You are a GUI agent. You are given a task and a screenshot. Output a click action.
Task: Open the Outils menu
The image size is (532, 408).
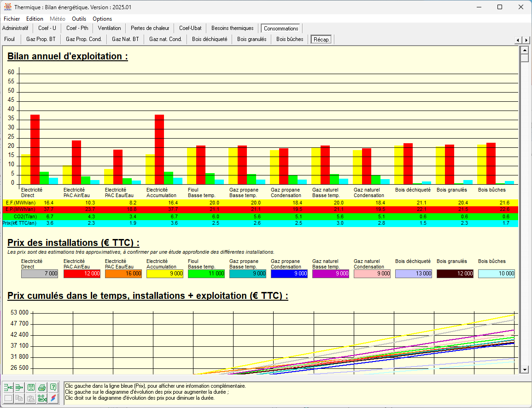coord(79,19)
